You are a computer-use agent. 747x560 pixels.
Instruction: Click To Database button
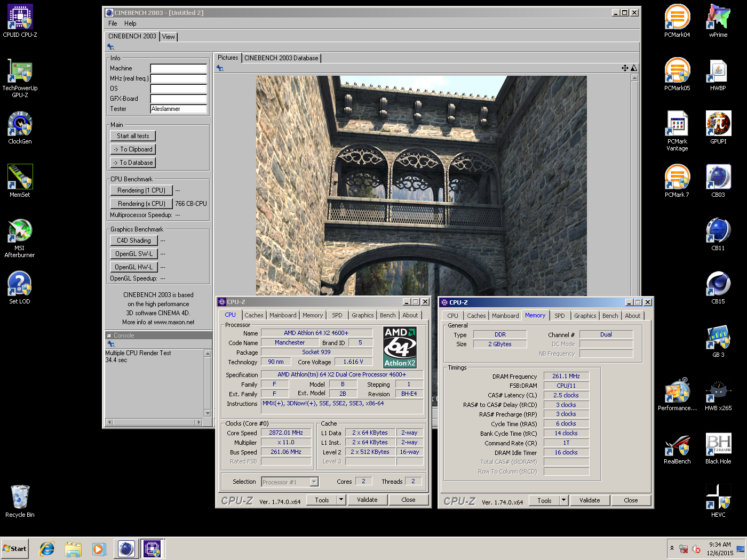(133, 163)
